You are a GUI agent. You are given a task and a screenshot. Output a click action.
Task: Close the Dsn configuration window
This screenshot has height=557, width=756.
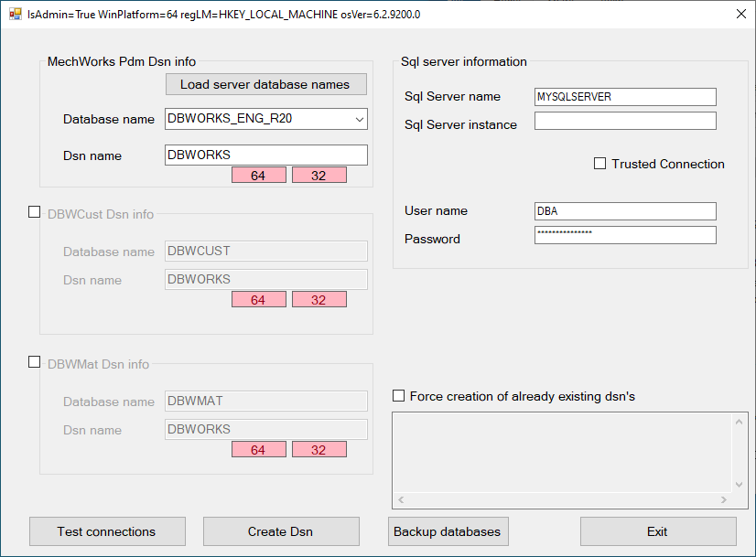click(741, 14)
